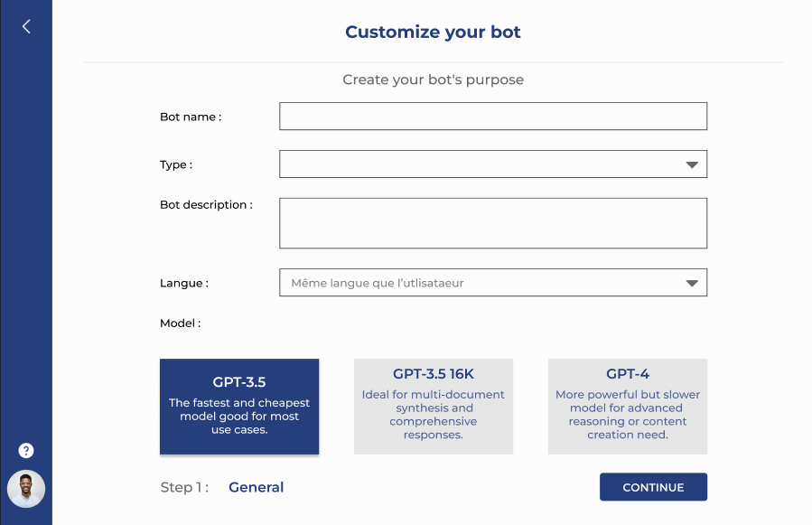This screenshot has width=812, height=525.
Task: Select the General step label
Action: tap(257, 487)
